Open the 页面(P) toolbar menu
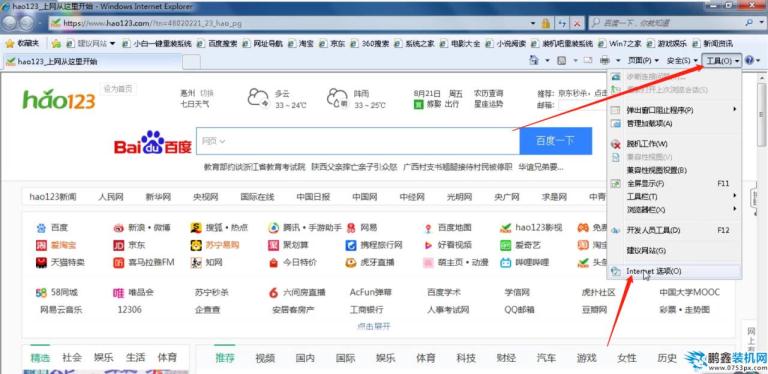Screen dimensions: 768x374 coord(643,60)
